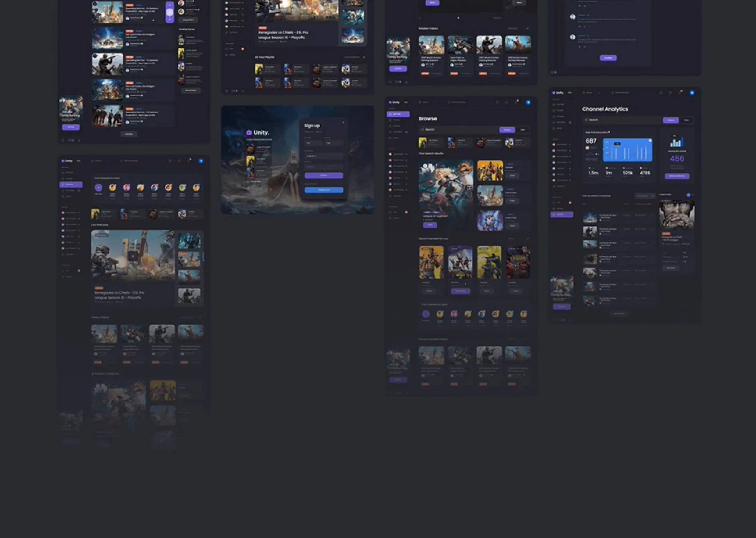Toggle red switch in Browse page sidebar
This screenshot has width=756, height=538.
(406, 212)
